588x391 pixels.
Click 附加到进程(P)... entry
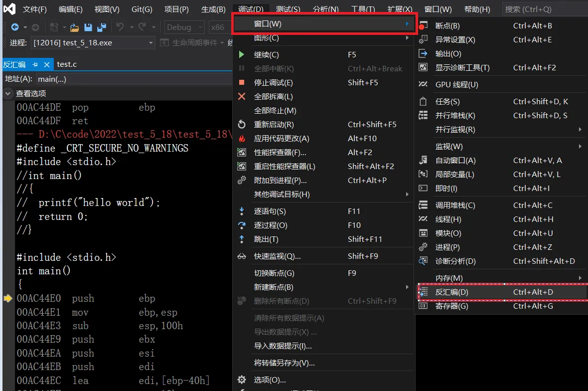click(x=323, y=180)
